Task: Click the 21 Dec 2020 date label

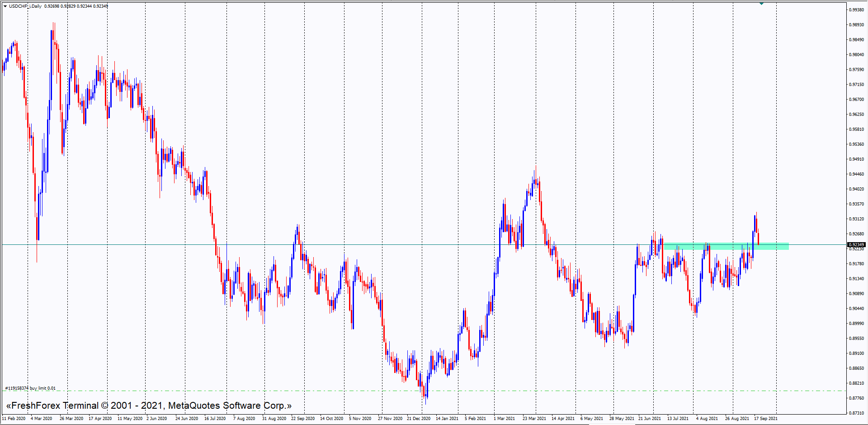Action: [418, 419]
